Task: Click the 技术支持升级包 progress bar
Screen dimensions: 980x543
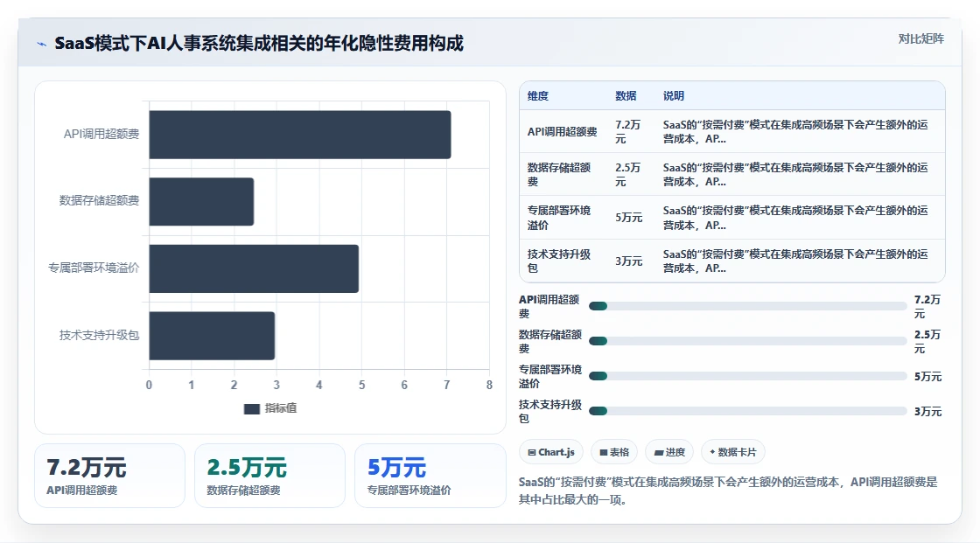Action: pyautogui.click(x=747, y=411)
